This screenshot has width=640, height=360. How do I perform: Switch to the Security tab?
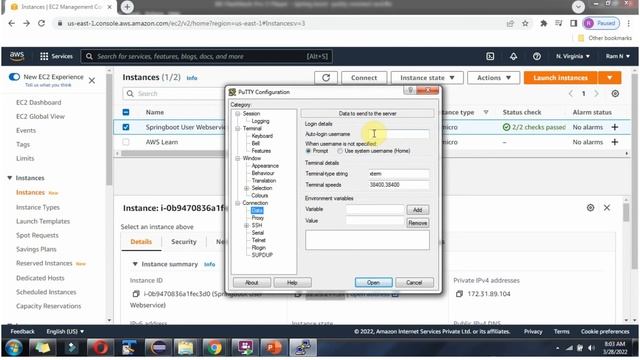184,242
